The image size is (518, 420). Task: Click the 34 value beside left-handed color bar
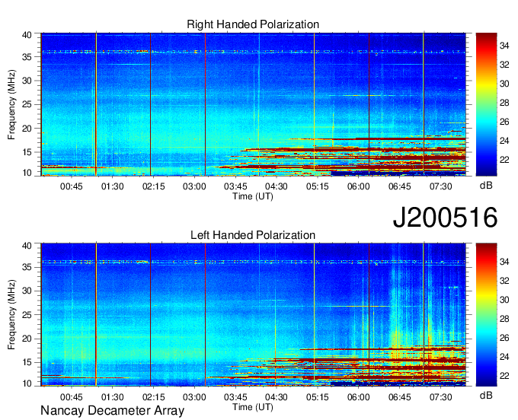pos(504,262)
